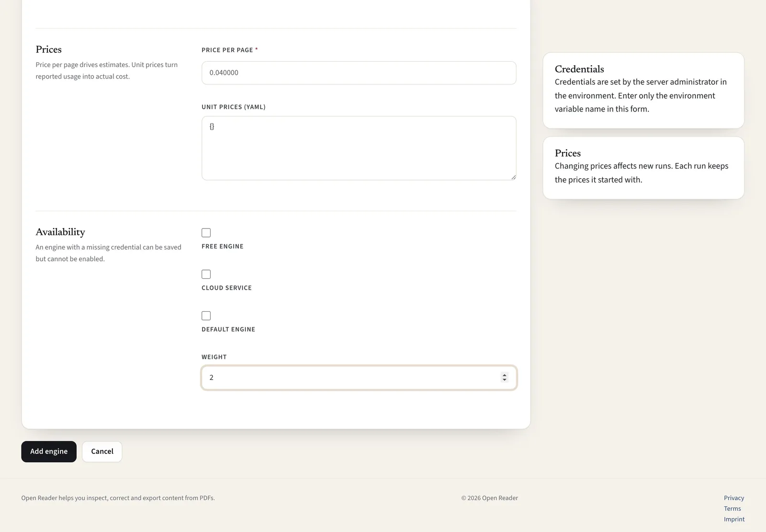Click the 'Prices' help card heading

pos(568,153)
